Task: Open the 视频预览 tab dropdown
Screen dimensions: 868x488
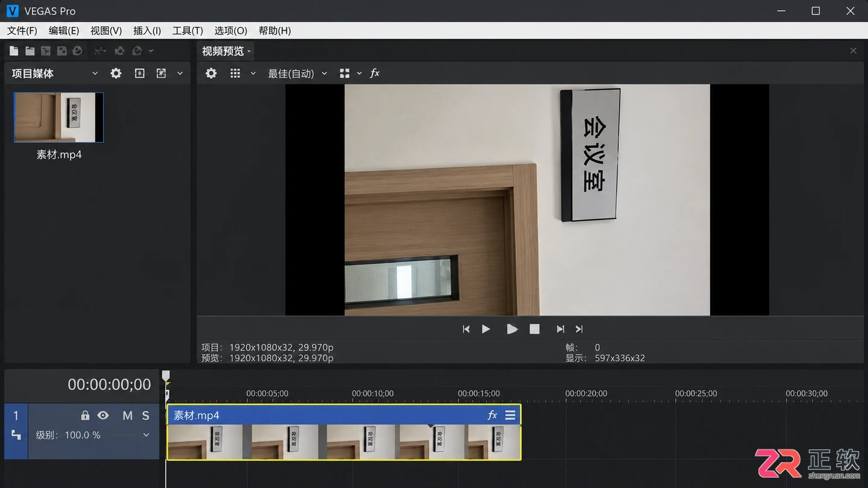Action: click(x=249, y=51)
